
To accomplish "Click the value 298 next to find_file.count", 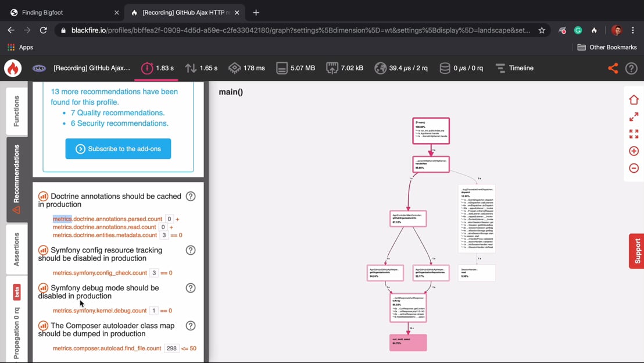I will 171,348.
